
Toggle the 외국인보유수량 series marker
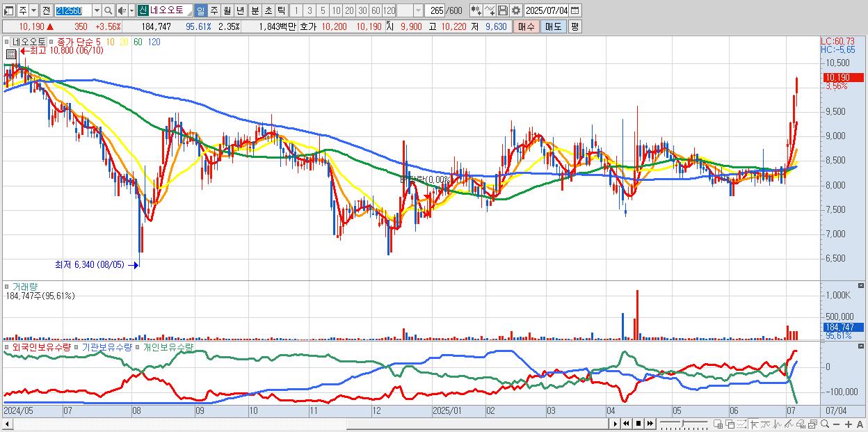tap(8, 346)
